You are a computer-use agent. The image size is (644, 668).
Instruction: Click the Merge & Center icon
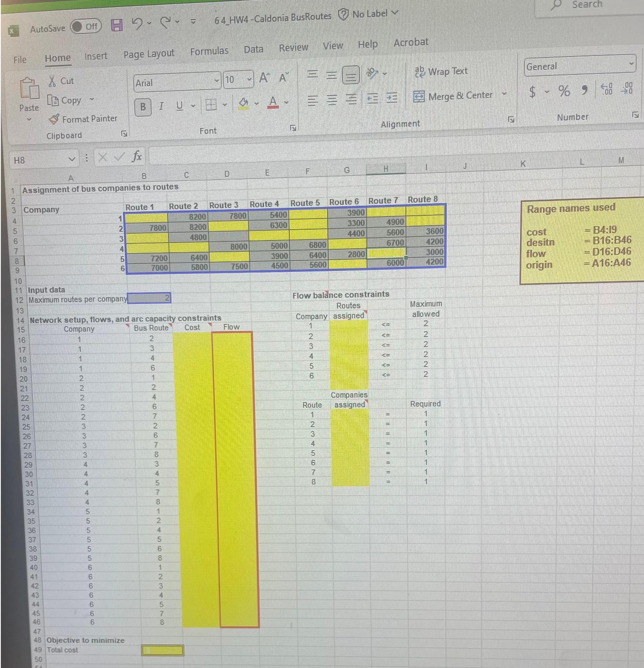click(x=419, y=97)
